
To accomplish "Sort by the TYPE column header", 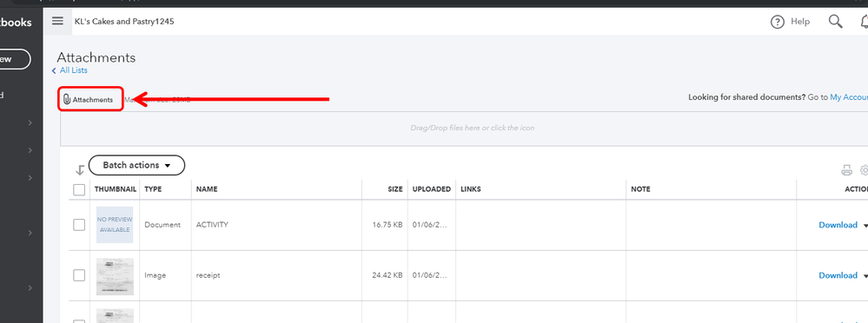I will coord(153,189).
